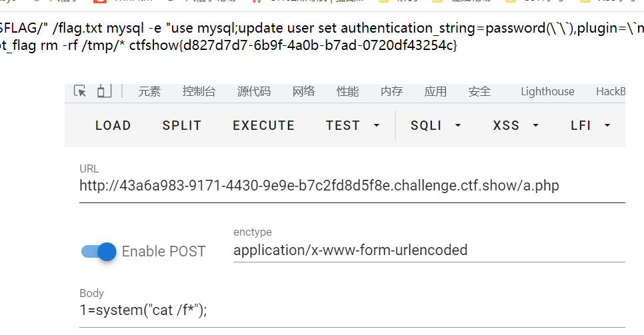Viewport: 644px width, 335px height.
Task: Click the LOAD button
Action: [x=113, y=125]
